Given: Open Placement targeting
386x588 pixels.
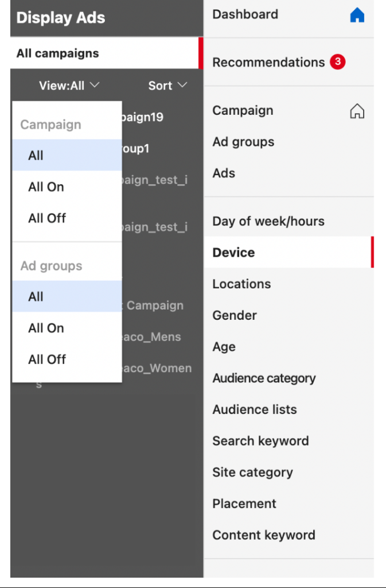Looking at the screenshot, I should [244, 504].
